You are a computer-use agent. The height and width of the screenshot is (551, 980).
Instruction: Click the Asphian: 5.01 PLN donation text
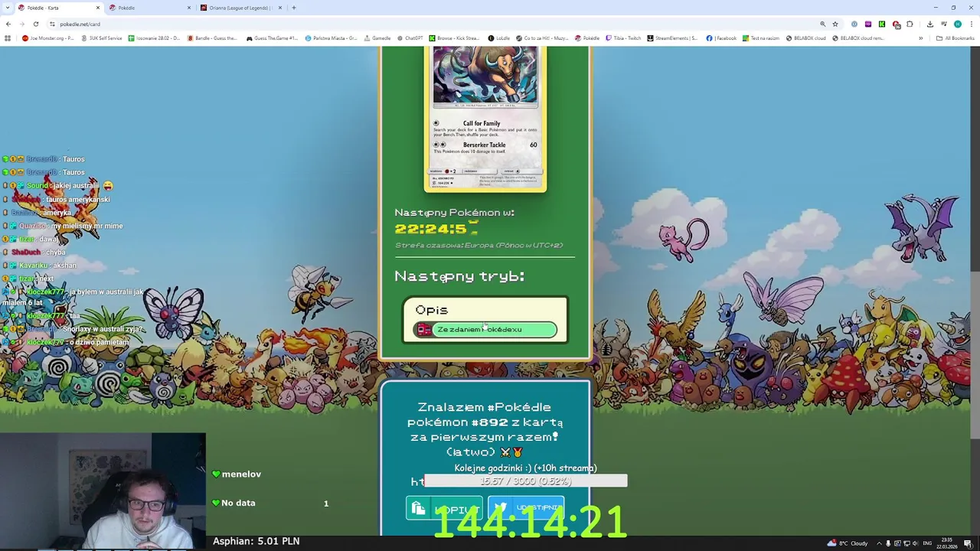256,541
